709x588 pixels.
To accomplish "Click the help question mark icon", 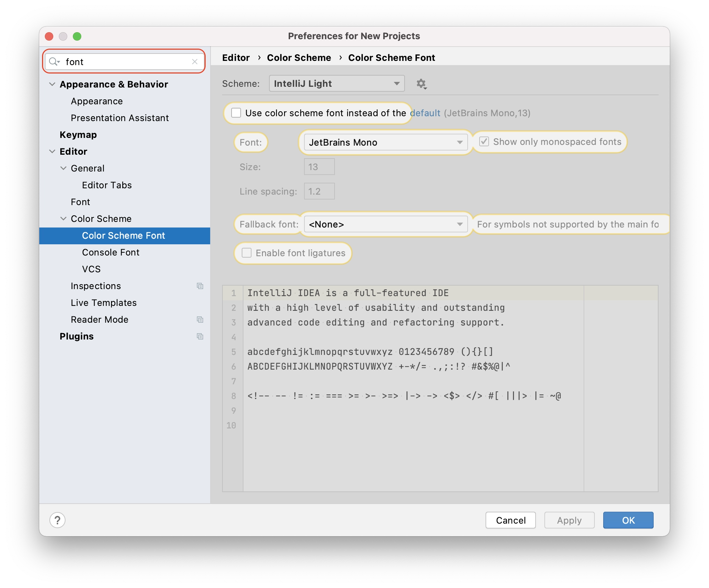I will tap(57, 520).
